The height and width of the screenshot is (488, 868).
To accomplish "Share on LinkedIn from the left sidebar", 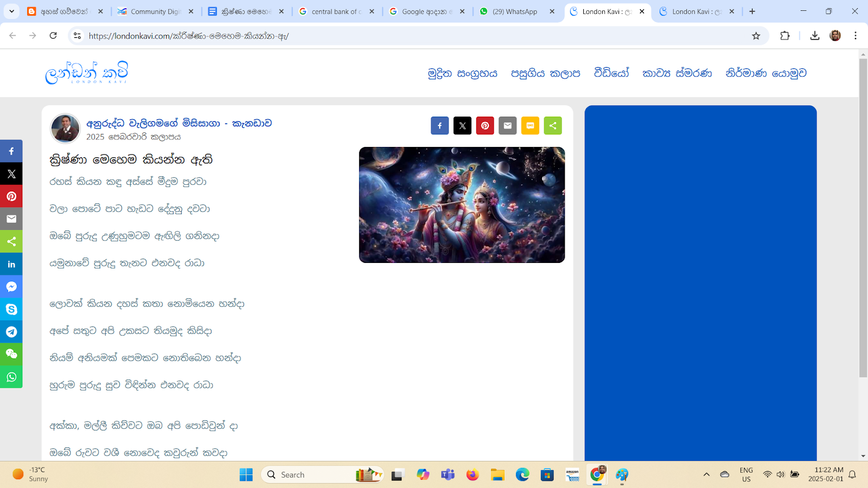I will coord(11,264).
